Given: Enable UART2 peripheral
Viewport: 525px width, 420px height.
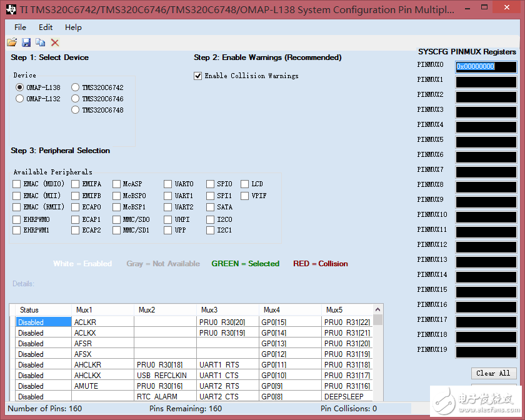Looking at the screenshot, I should (x=167, y=207).
